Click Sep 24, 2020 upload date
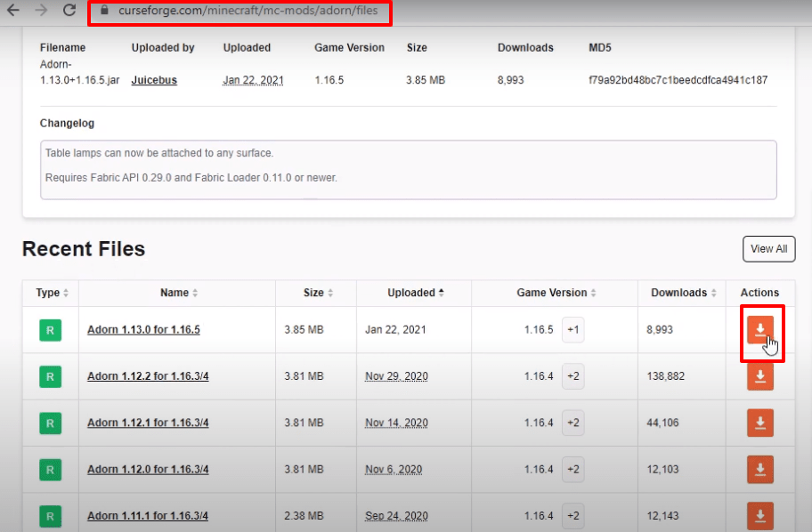Viewport: 812px width, 532px height. [x=397, y=516]
